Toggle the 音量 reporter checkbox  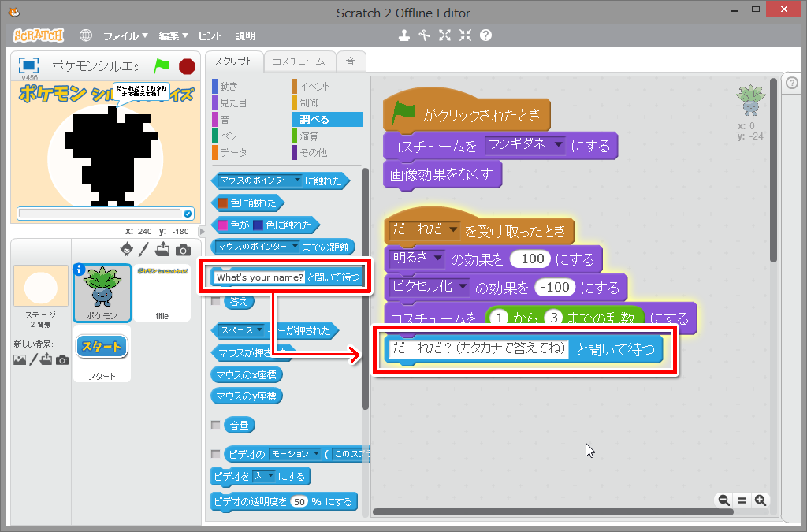coord(216,425)
